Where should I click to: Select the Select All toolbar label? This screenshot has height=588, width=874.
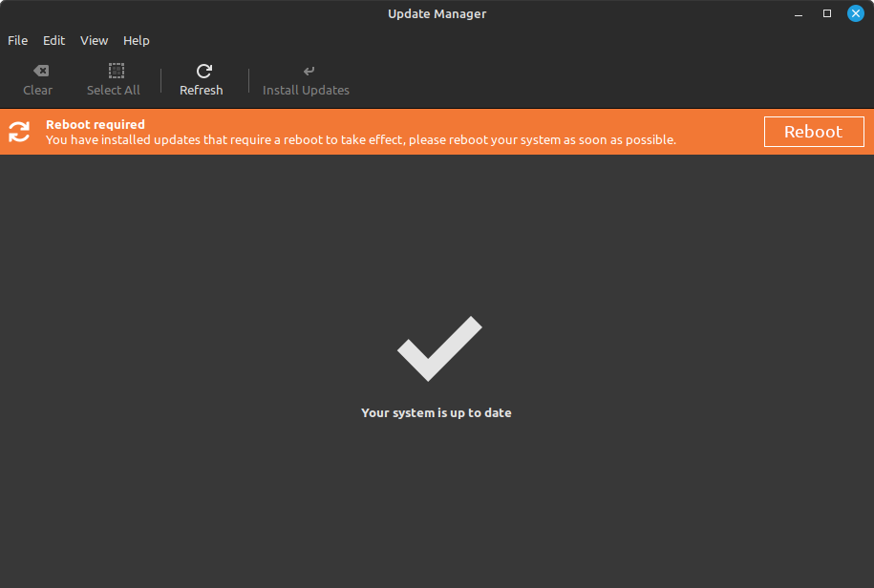coord(113,90)
